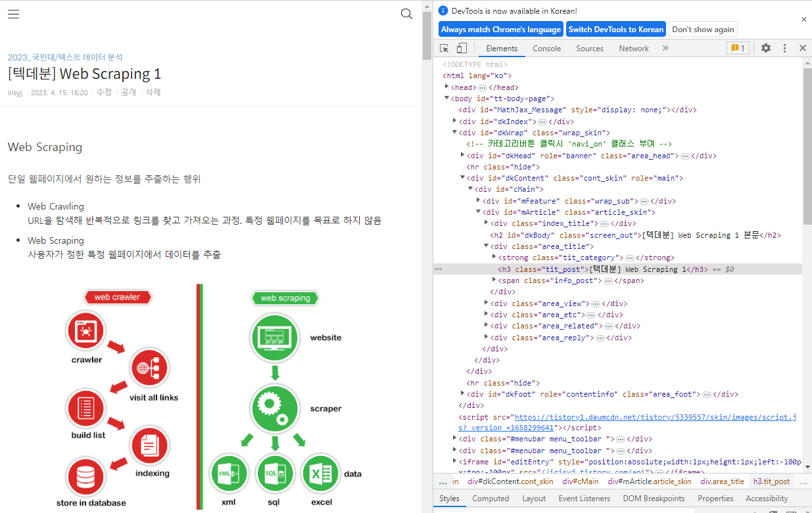Activate the inspect element picker tool
The image size is (812, 513).
[444, 48]
